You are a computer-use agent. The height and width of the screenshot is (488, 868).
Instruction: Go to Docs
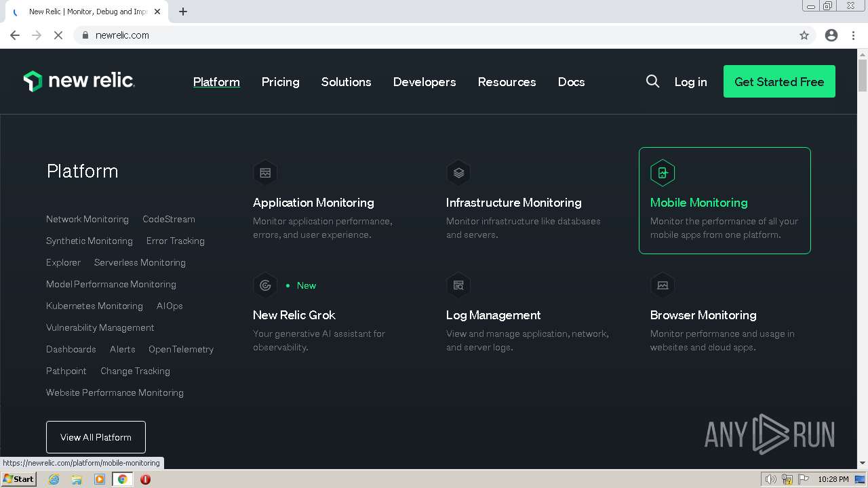pyautogui.click(x=571, y=81)
